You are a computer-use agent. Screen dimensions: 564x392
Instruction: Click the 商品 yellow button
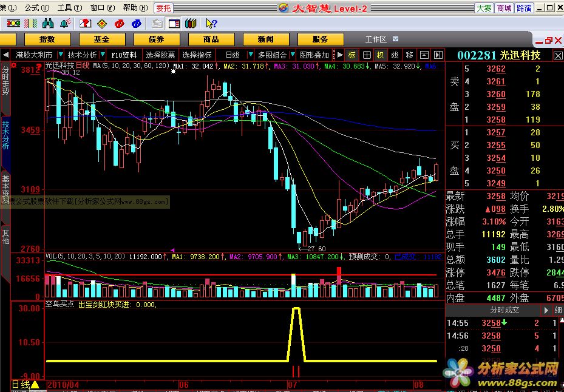[x=211, y=39]
